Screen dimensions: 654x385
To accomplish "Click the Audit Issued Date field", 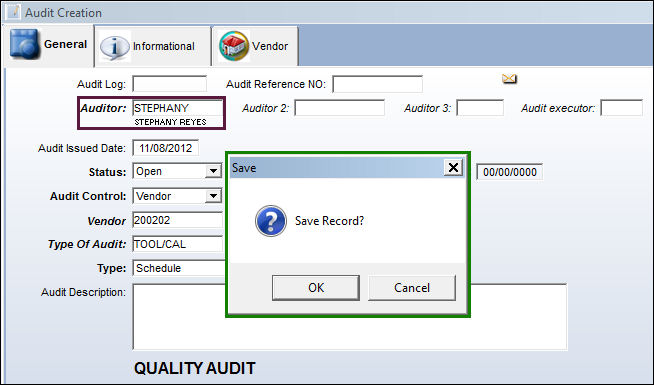I will tap(166, 148).
